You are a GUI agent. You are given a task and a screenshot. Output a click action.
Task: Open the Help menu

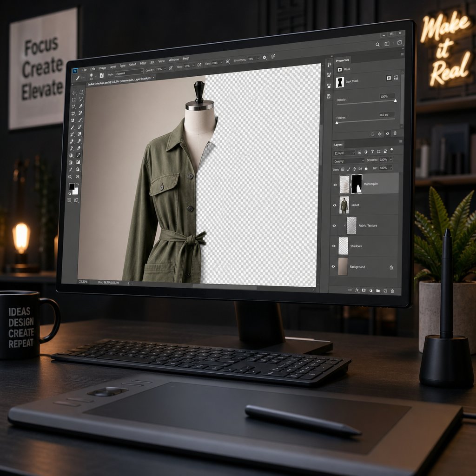(x=186, y=58)
